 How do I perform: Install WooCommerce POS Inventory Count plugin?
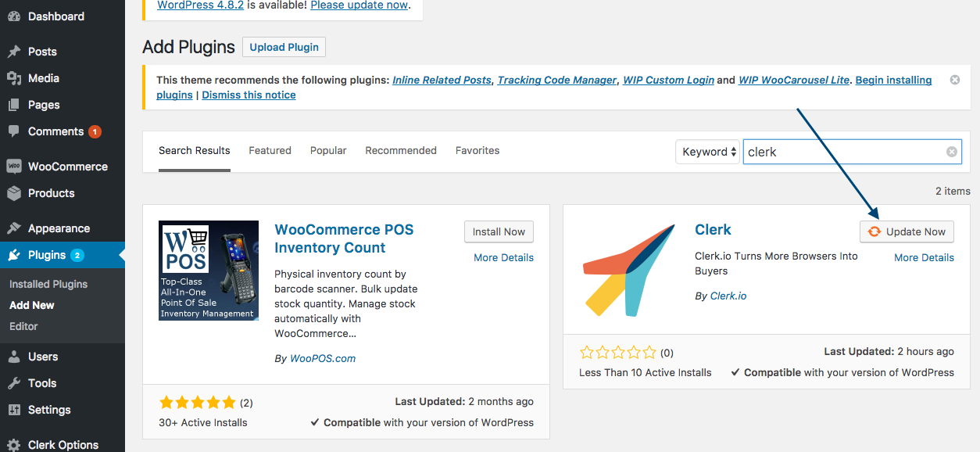499,231
